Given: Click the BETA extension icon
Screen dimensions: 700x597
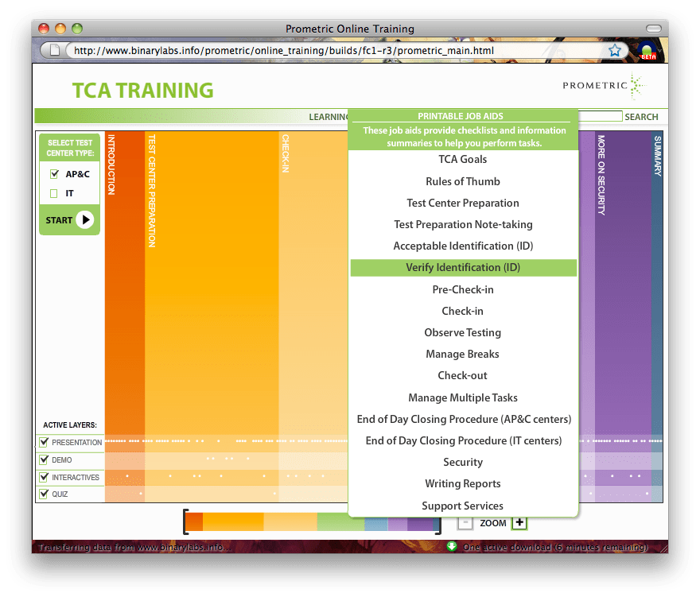Looking at the screenshot, I should click(648, 50).
